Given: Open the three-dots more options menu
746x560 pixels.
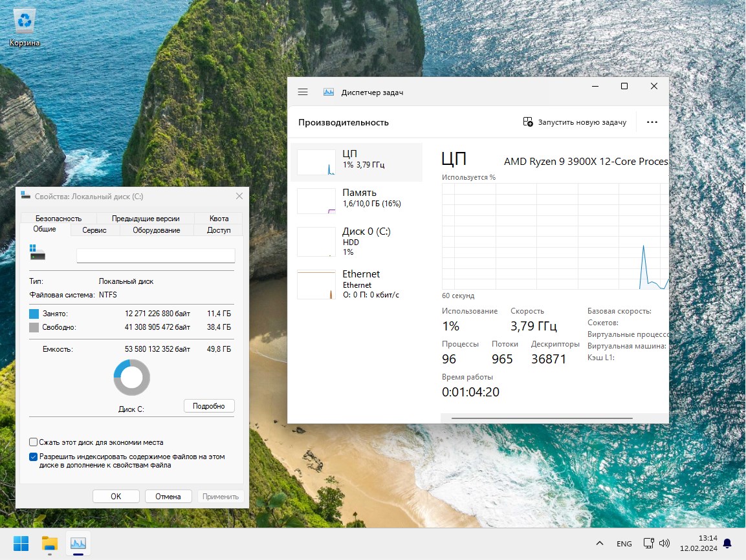Looking at the screenshot, I should 652,122.
